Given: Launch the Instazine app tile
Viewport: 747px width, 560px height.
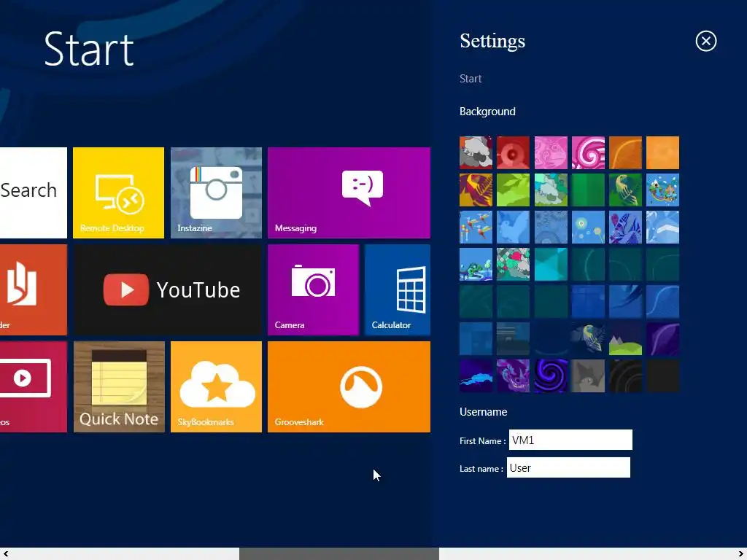Looking at the screenshot, I should [216, 192].
